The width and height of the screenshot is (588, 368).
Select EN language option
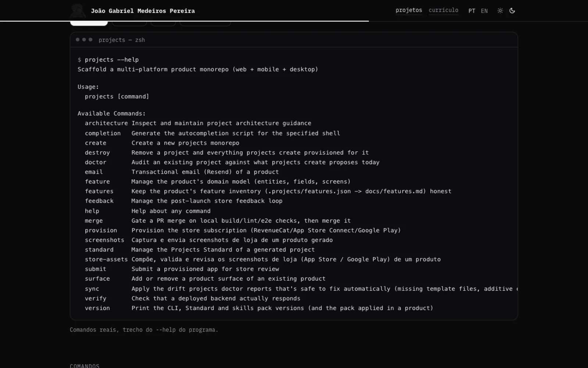tap(484, 11)
